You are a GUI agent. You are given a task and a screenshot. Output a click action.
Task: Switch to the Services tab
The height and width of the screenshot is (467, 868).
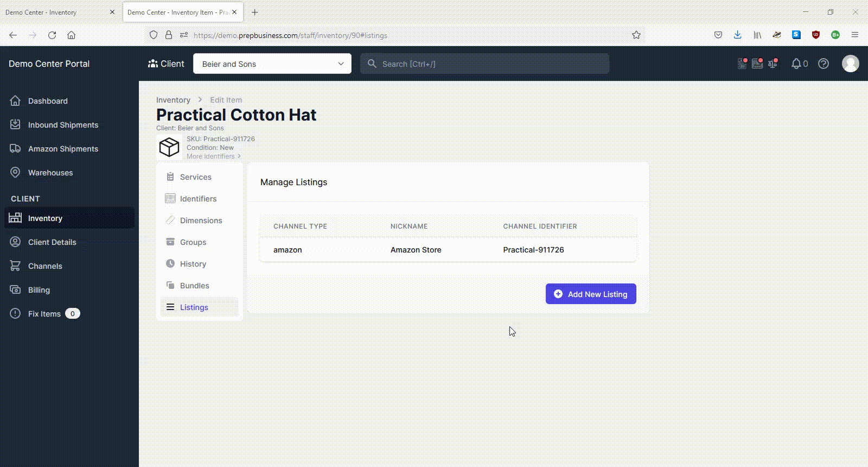(199, 177)
